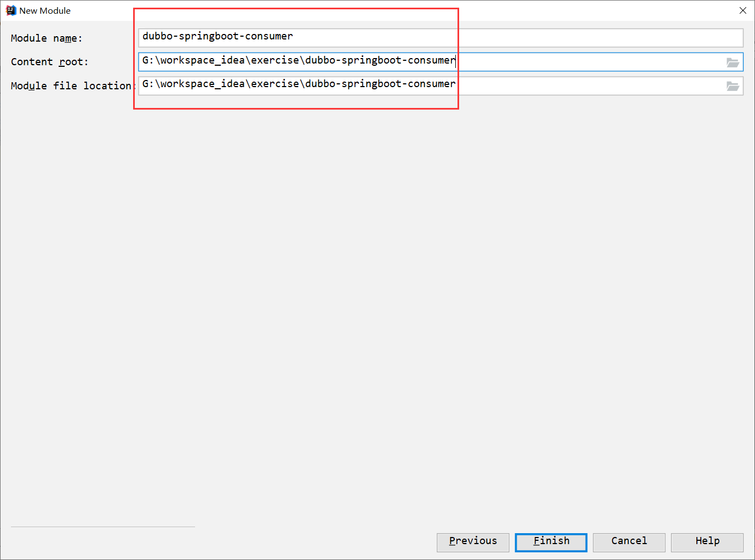The image size is (755, 560).
Task: Click the "Module file location" label
Action: point(73,86)
